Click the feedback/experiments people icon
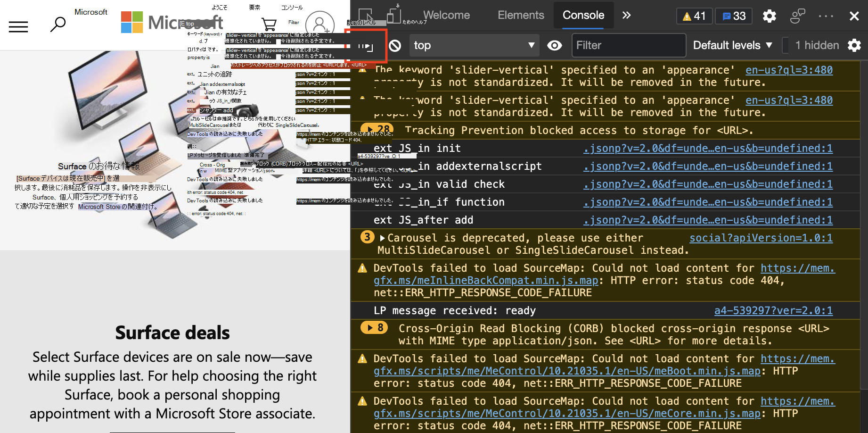The height and width of the screenshot is (433, 868). [x=798, y=16]
